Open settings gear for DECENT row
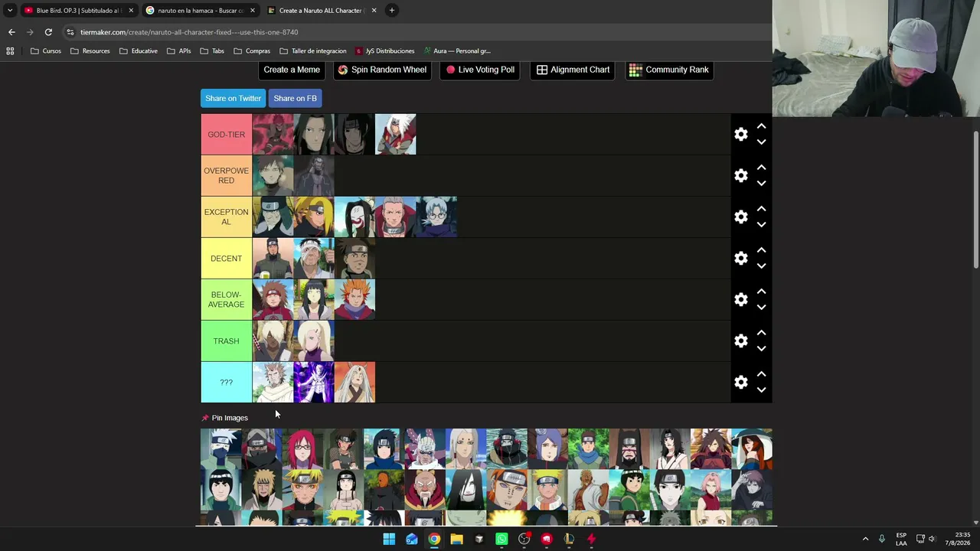The image size is (980, 551). click(740, 259)
